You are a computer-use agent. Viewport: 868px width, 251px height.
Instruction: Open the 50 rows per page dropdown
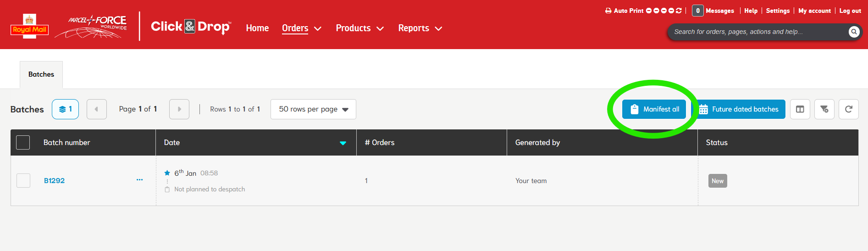tap(313, 109)
